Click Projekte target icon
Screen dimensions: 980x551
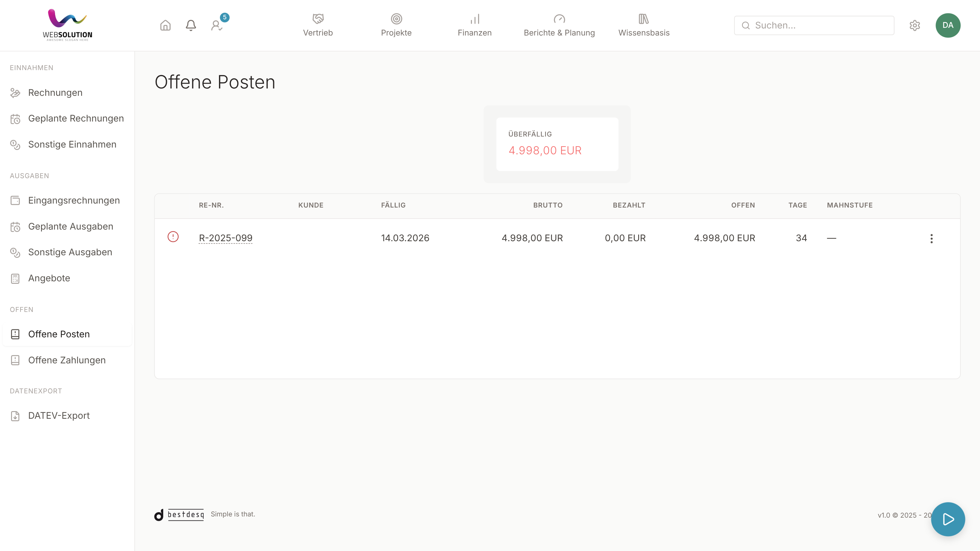click(396, 19)
